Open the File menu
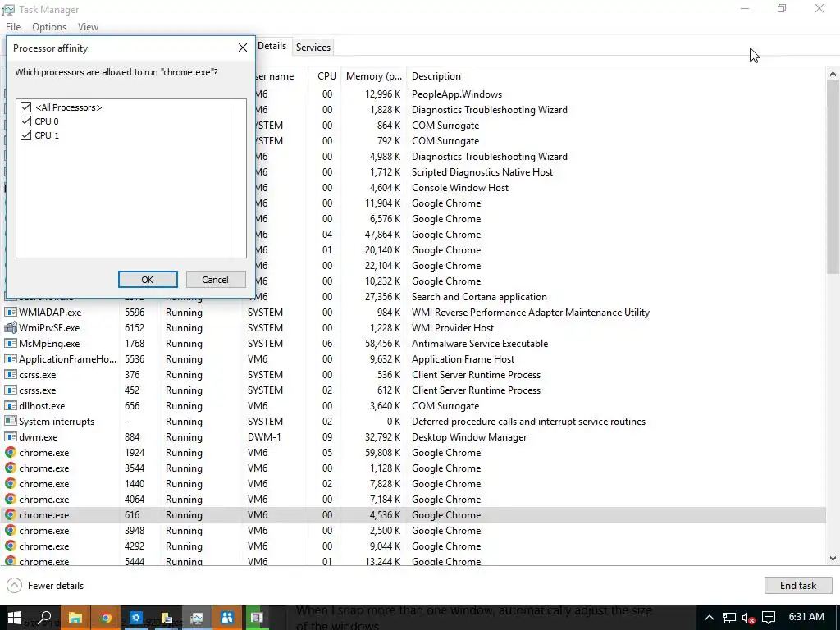Screen dimensions: 840x630 13,27
